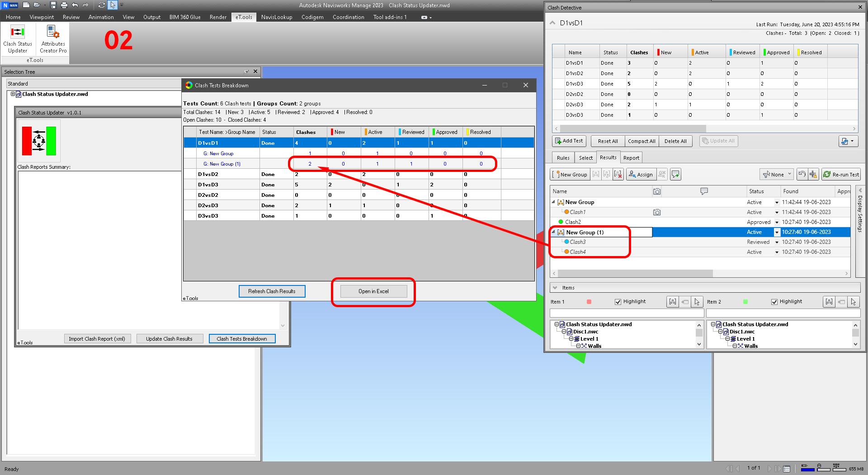The height and width of the screenshot is (475, 868).
Task: Toggle the Item 1 Highlight checkbox
Action: pos(618,302)
